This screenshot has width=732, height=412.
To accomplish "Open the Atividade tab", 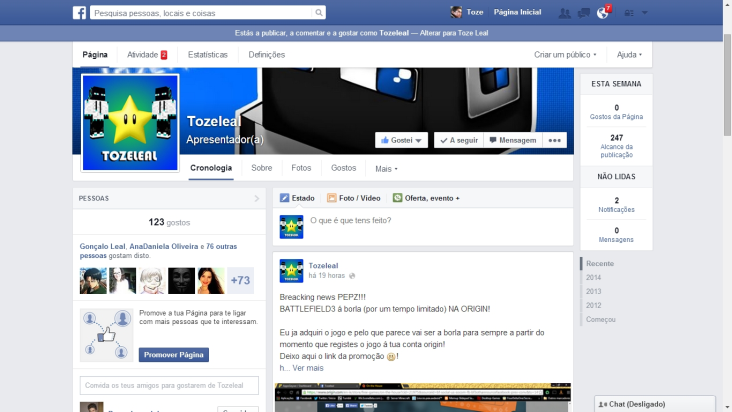I will [147, 55].
